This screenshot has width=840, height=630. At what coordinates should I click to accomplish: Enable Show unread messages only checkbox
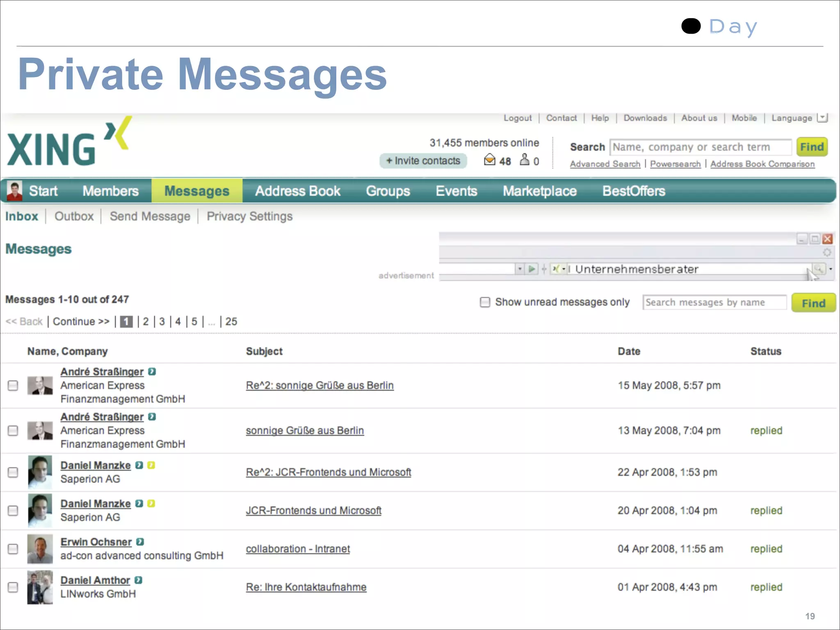tap(485, 302)
